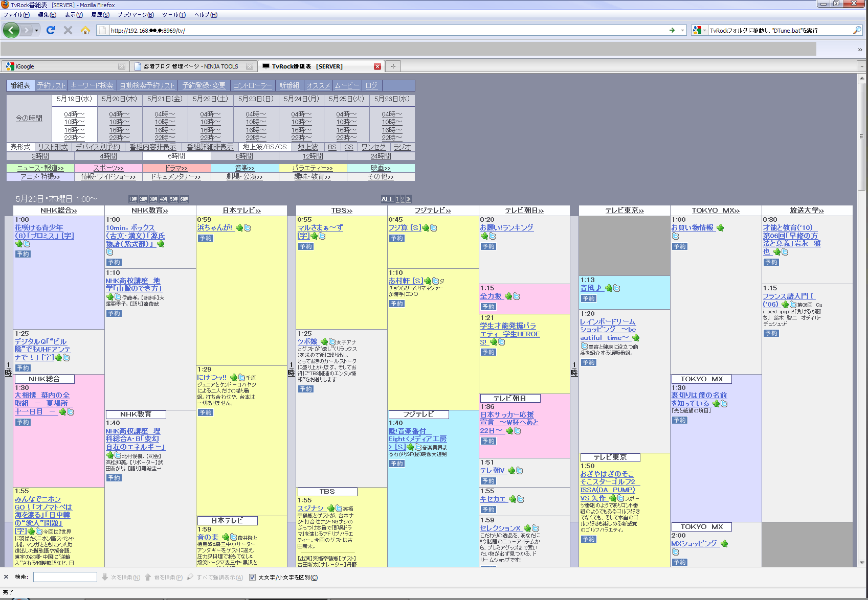This screenshot has height=600, width=868.
Task: Toggle 番組詳細非表示 display option
Action: click(x=210, y=147)
